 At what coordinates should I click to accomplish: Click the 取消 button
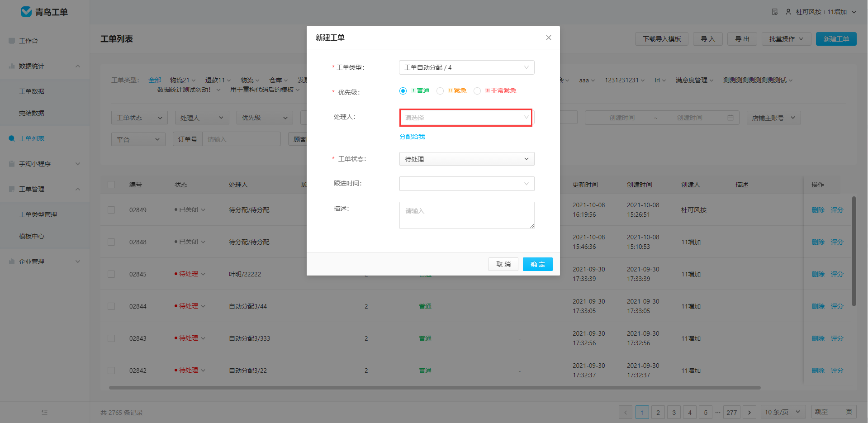point(503,264)
